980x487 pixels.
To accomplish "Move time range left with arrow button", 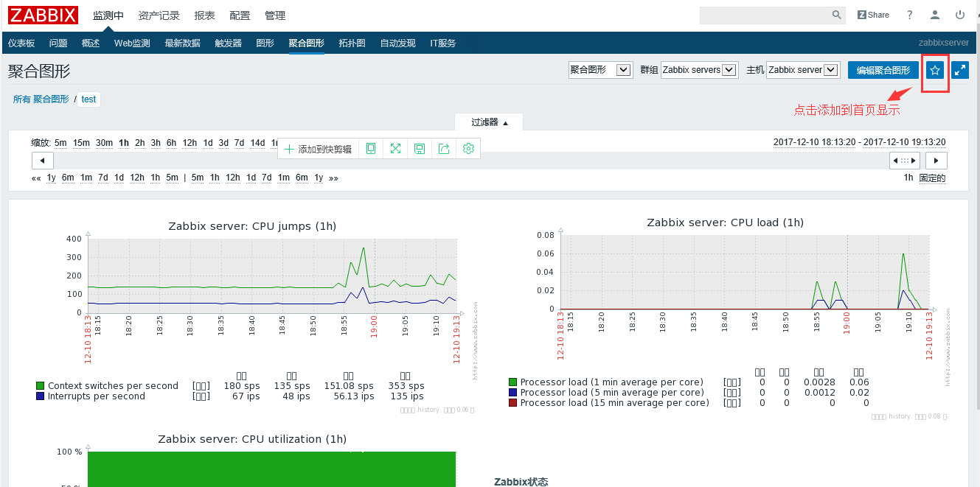I will pyautogui.click(x=43, y=161).
